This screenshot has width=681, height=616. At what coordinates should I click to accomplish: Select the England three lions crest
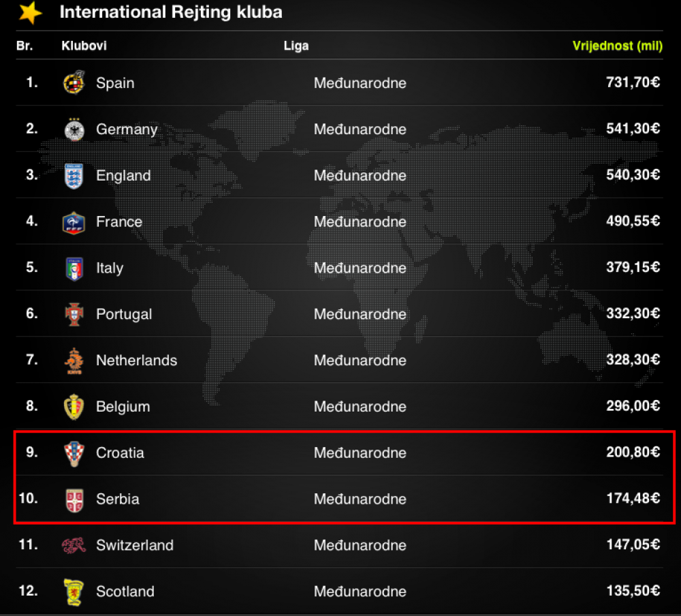tap(74, 176)
